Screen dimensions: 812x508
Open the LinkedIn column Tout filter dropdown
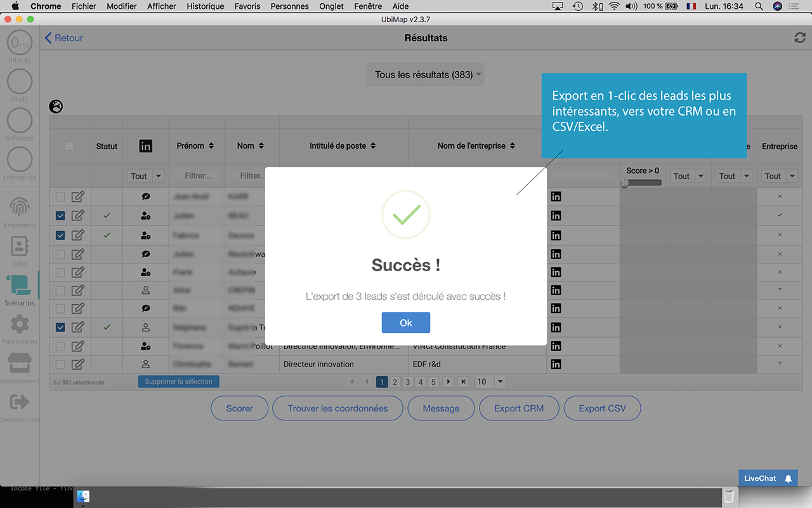coord(146,176)
